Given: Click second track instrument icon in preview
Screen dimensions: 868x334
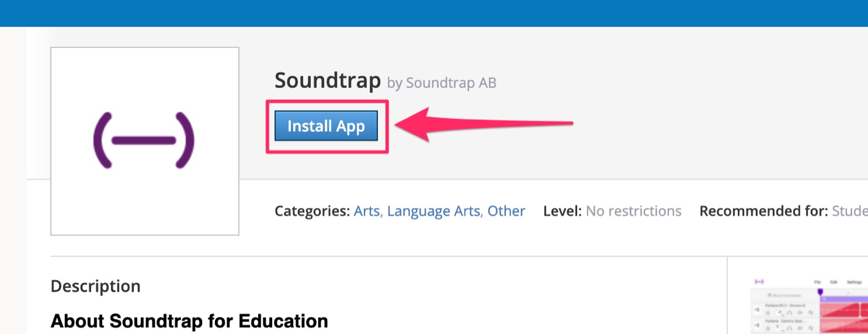Looking at the screenshot, I should [x=757, y=325].
